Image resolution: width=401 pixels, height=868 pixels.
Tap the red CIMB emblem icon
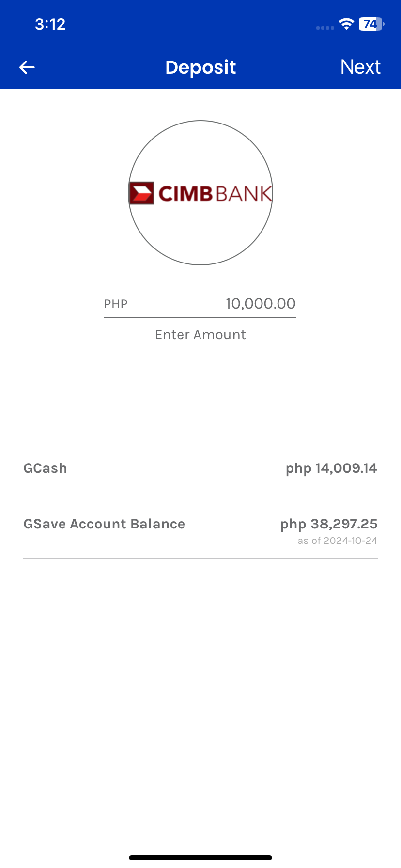click(x=142, y=193)
